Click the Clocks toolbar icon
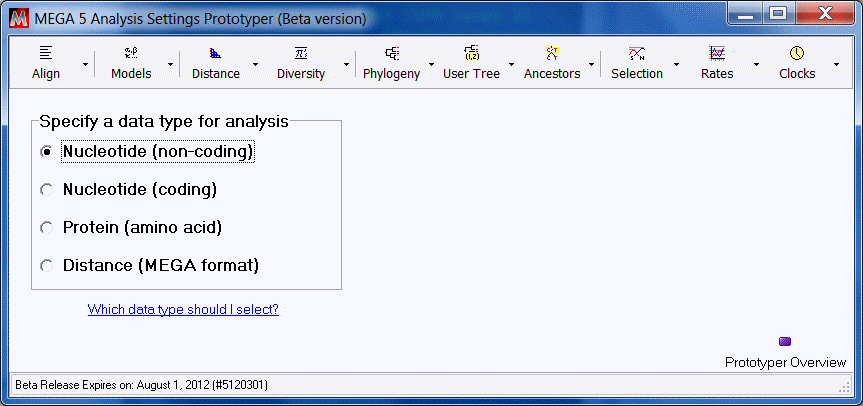Screen dimensions: 863x406 click(x=797, y=53)
